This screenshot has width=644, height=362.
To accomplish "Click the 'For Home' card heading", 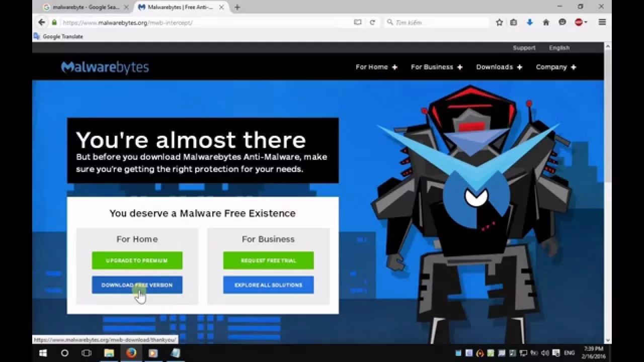I will pyautogui.click(x=137, y=239).
